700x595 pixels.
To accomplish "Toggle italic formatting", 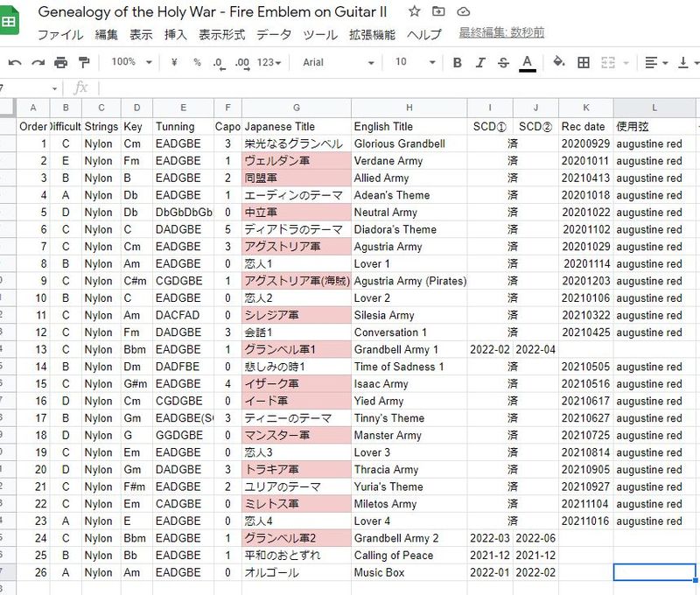I will pyautogui.click(x=479, y=62).
